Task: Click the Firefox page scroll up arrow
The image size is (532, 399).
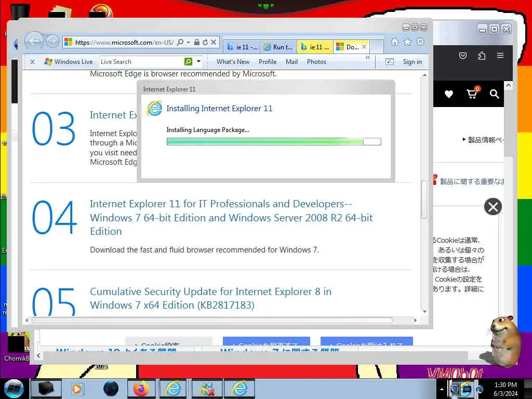Action: (x=508, y=85)
